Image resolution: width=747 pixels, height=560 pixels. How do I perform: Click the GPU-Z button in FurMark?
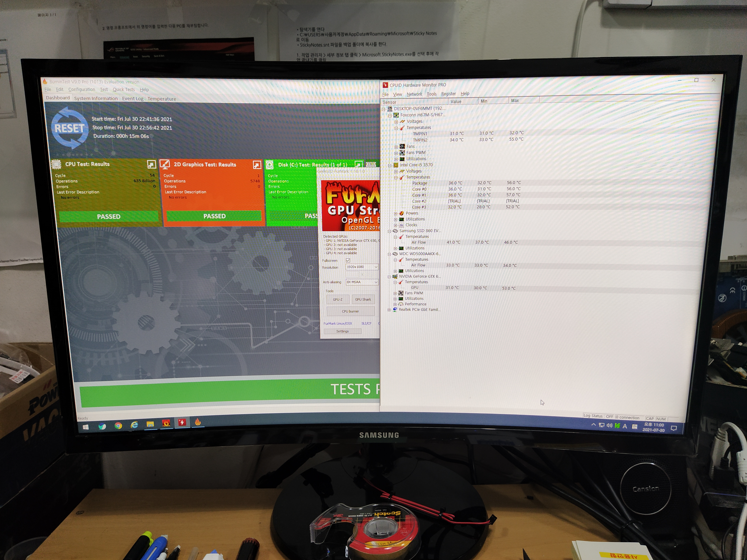338,299
